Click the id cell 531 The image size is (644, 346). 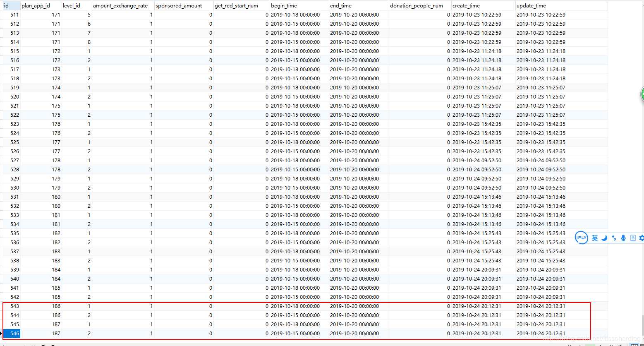click(x=11, y=197)
